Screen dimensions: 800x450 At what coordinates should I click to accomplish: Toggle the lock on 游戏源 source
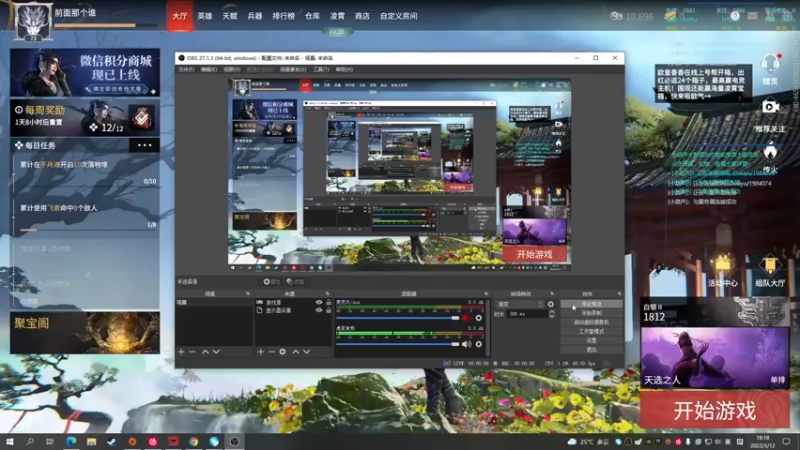click(329, 303)
